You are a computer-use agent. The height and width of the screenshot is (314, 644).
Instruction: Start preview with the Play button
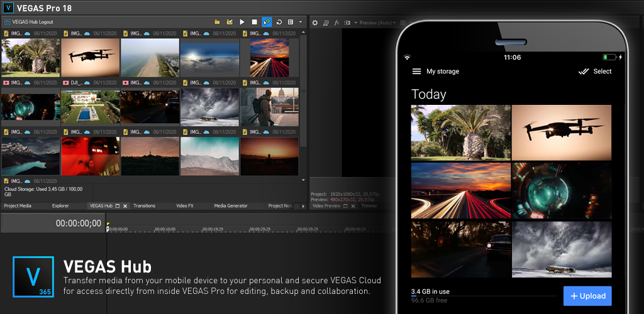pos(242,22)
